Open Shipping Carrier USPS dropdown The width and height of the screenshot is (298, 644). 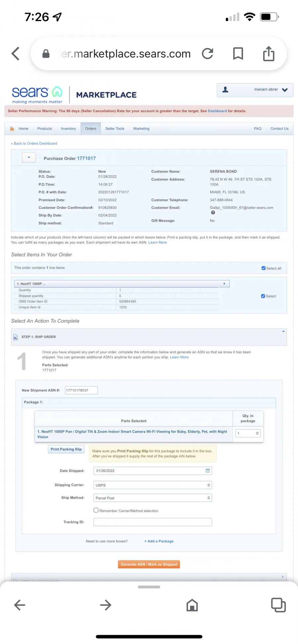tap(153, 485)
